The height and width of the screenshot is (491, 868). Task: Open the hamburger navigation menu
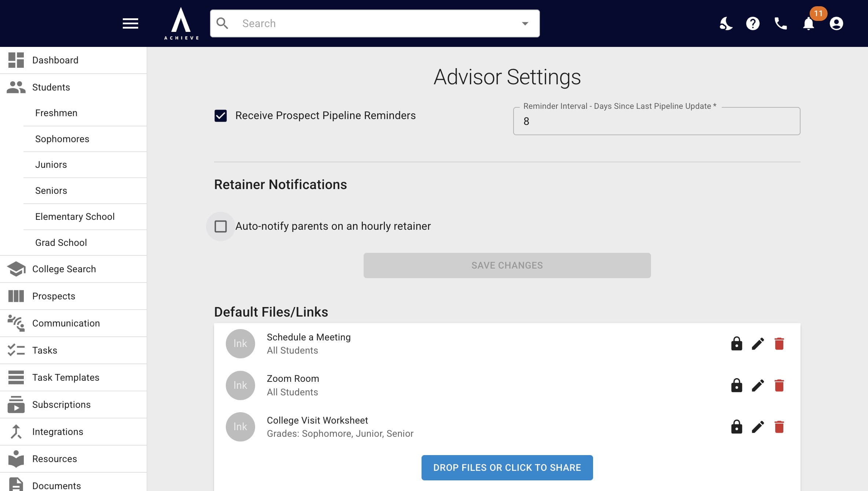130,23
